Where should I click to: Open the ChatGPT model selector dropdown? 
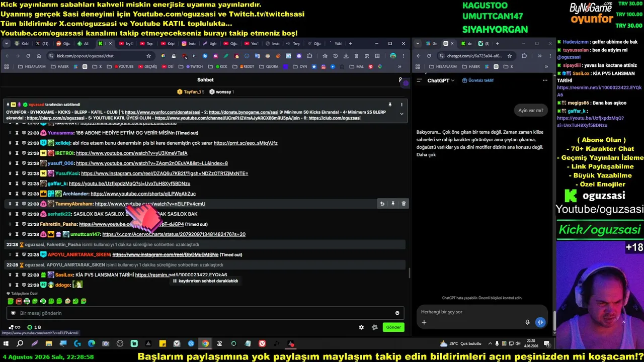coord(441,80)
